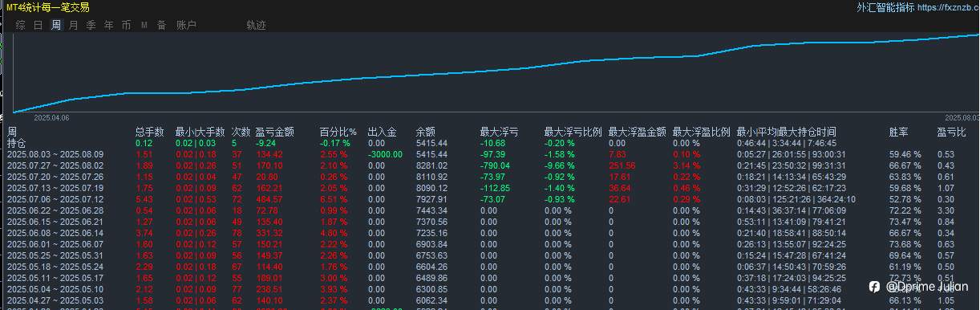The height and width of the screenshot is (310, 980).
Task: Click the -9.24 open position profit
Action: tap(267, 142)
